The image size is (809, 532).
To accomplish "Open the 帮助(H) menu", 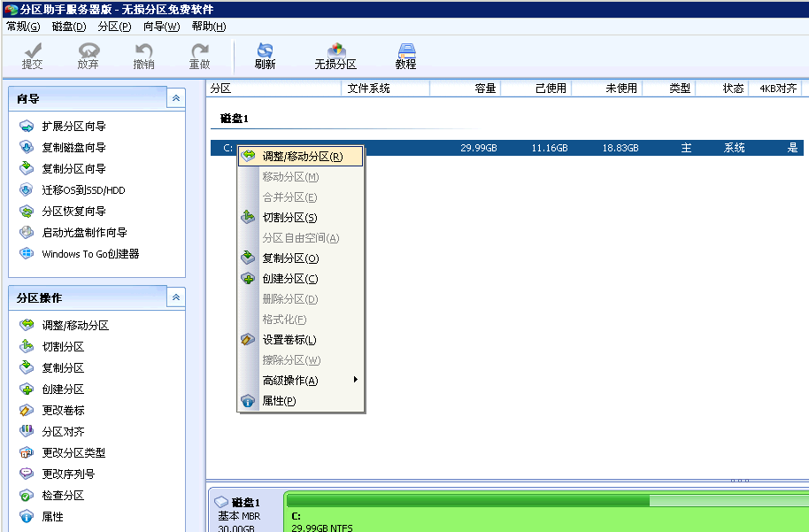I will 208,27.
